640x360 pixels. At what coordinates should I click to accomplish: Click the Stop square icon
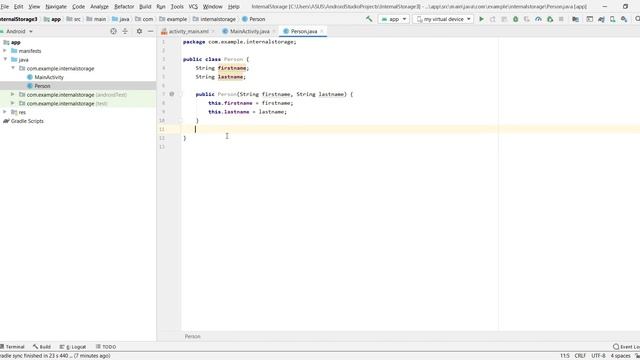[561, 19]
